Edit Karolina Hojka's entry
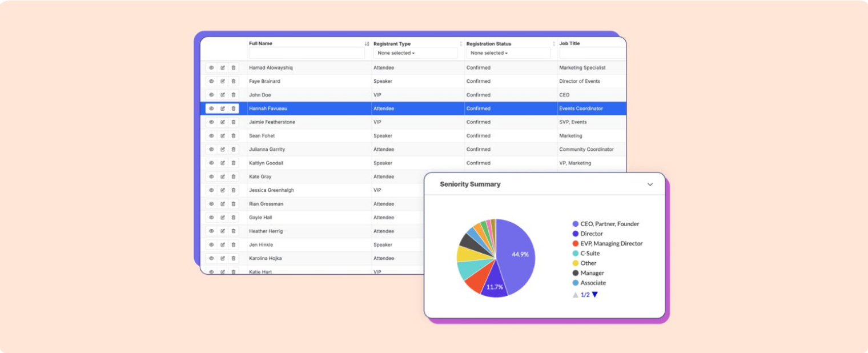The height and width of the screenshot is (353, 868). (x=222, y=258)
